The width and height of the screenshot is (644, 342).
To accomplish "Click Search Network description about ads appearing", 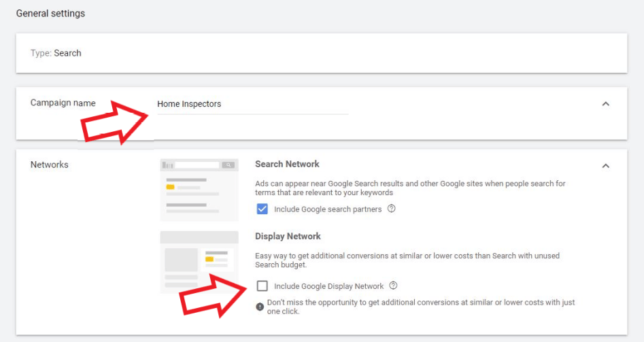I will 410,188.
